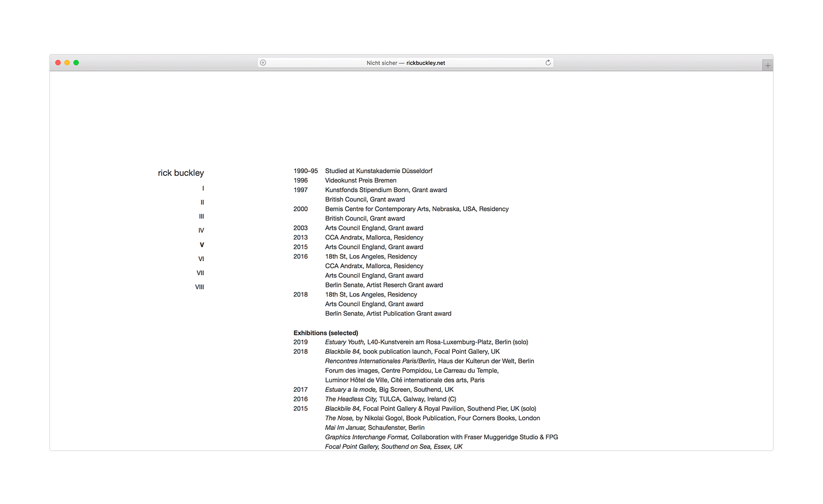Image resolution: width=823 pixels, height=504 pixels.
Task: Click 'Mai Im Januar, Schaufenster, Berlin' entry
Action: (x=375, y=428)
